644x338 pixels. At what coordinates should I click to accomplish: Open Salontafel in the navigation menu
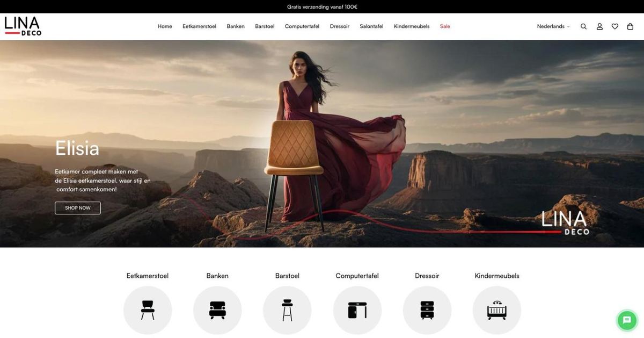point(371,26)
